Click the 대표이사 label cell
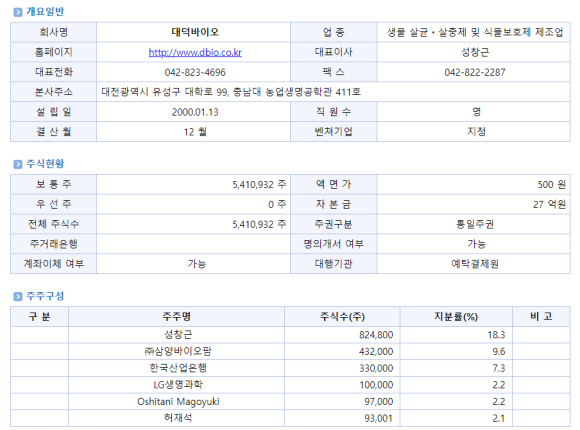580x430 pixels. [x=333, y=52]
